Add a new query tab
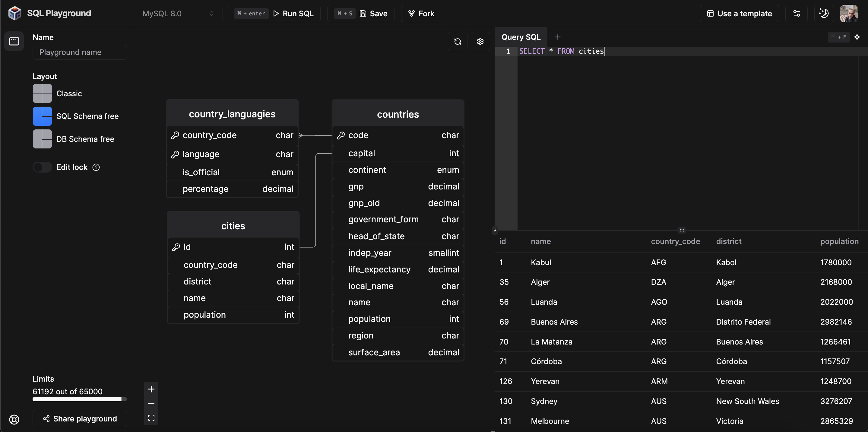This screenshot has width=868, height=432. click(558, 37)
